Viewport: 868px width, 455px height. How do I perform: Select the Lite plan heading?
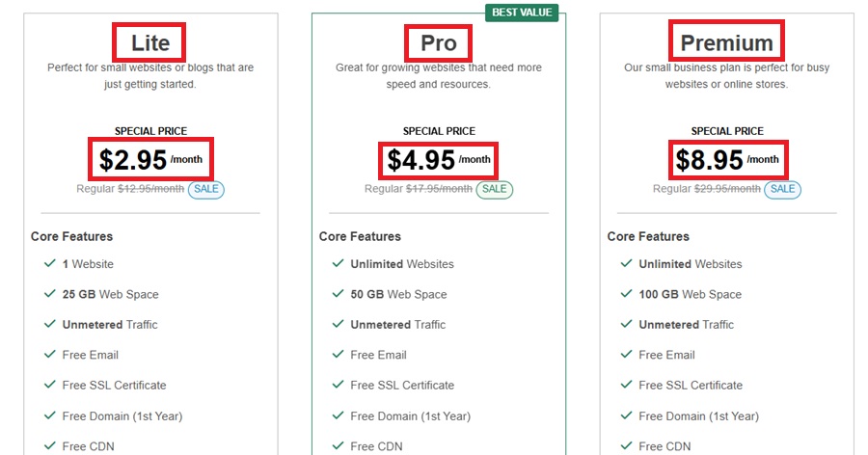coord(149,43)
